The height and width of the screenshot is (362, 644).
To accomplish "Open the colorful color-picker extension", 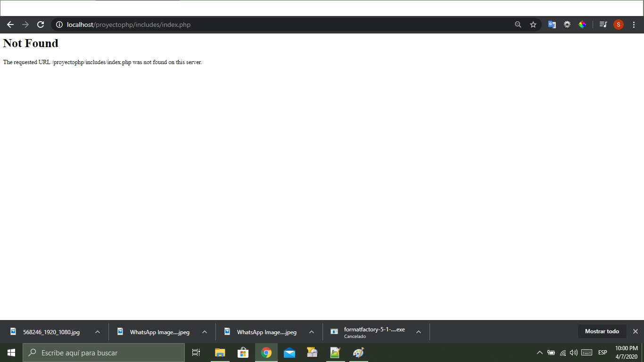I will point(583,25).
